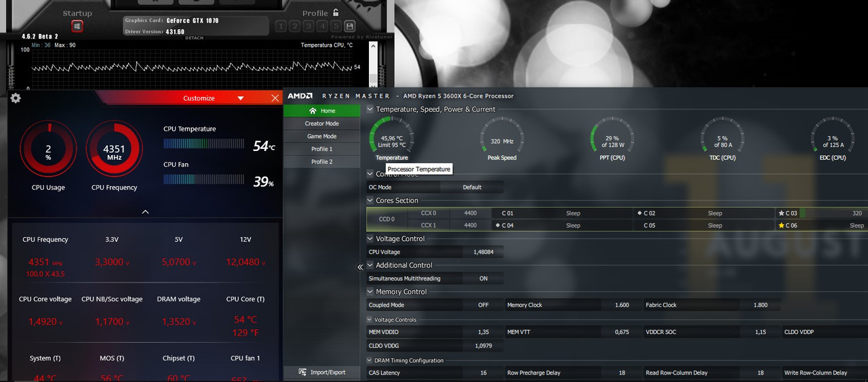Select Profile 1 in Ryzen Master sidebar
The width and height of the screenshot is (868, 382).
tap(322, 149)
